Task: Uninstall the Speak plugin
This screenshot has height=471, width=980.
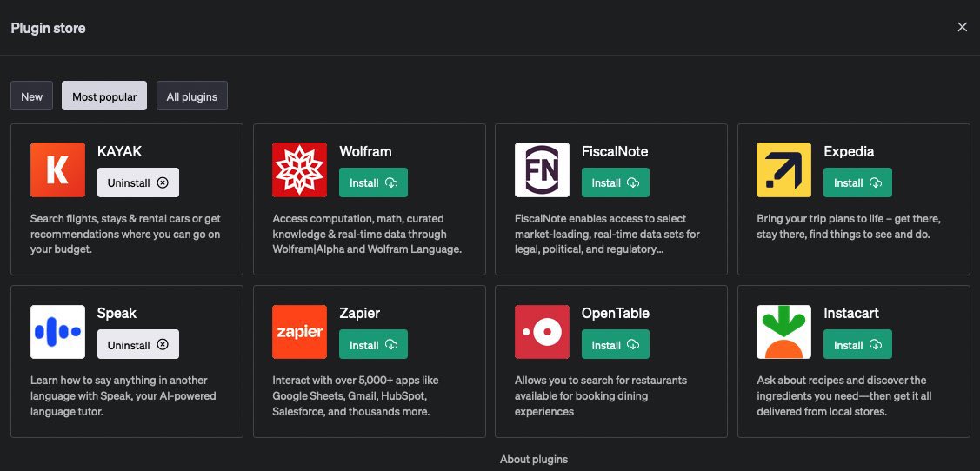Action: pyautogui.click(x=138, y=345)
